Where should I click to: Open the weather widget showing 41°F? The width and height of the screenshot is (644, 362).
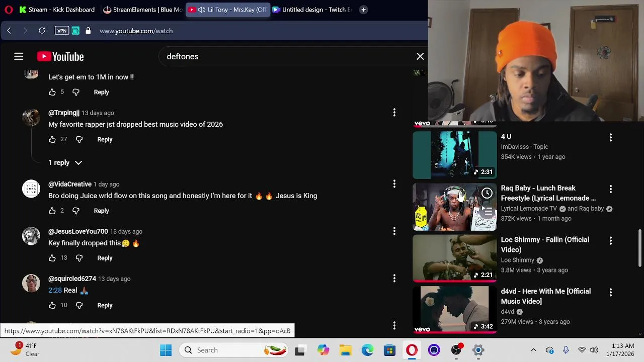click(25, 349)
